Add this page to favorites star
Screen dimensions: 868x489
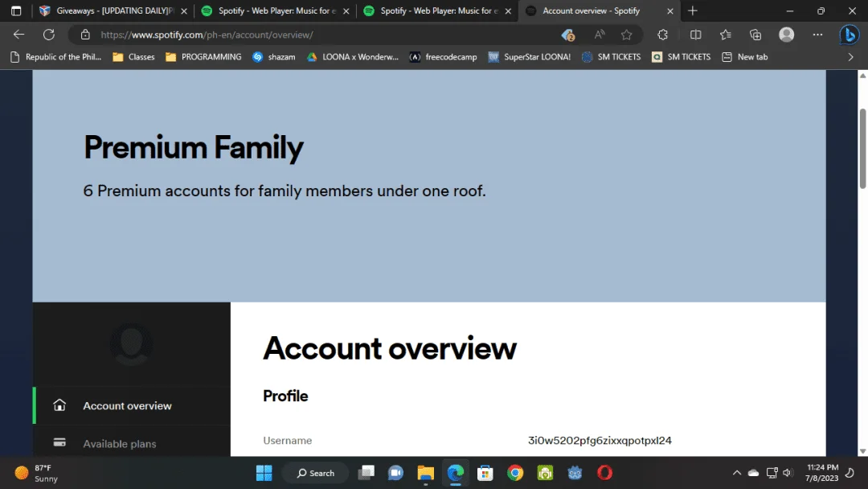coord(626,35)
